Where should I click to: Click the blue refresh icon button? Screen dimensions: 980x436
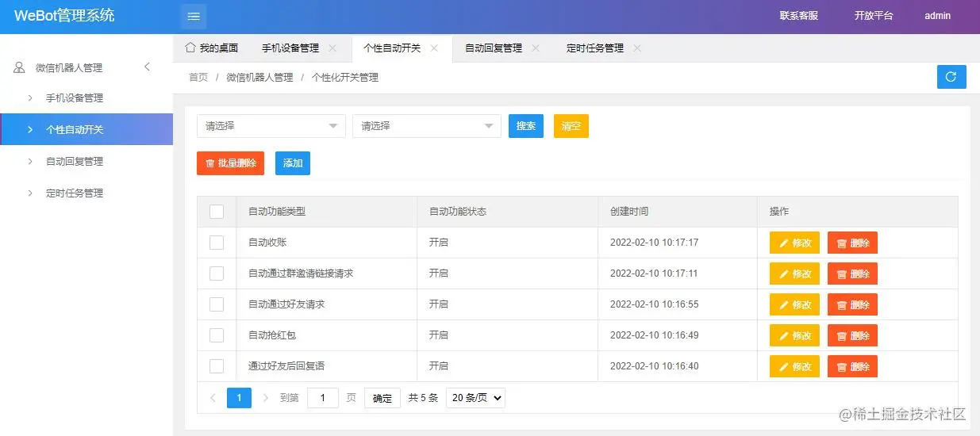(951, 77)
